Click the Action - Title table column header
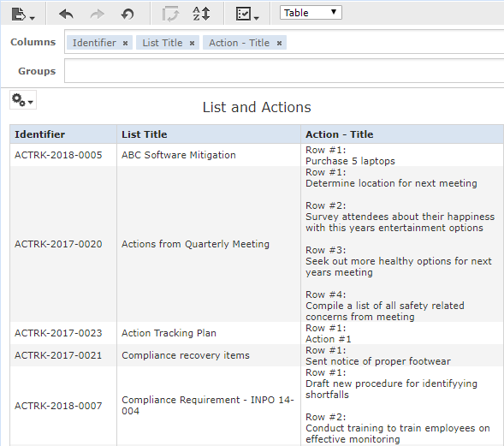This screenshot has width=504, height=446. [402, 134]
